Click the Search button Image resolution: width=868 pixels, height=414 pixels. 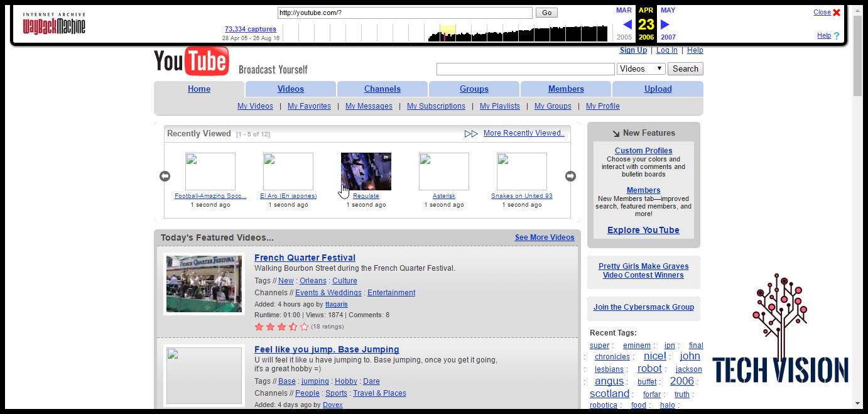tap(685, 69)
